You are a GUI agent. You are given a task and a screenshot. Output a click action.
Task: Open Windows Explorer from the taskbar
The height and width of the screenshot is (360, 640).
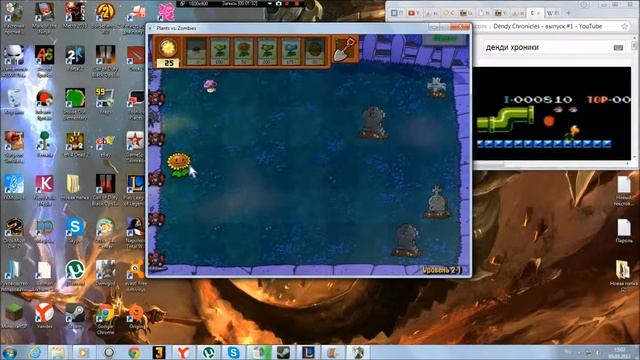point(58,353)
